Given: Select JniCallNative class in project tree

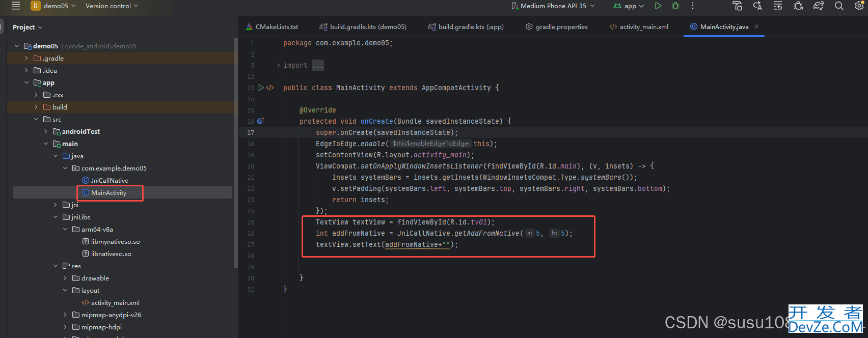Looking at the screenshot, I should pyautogui.click(x=110, y=180).
